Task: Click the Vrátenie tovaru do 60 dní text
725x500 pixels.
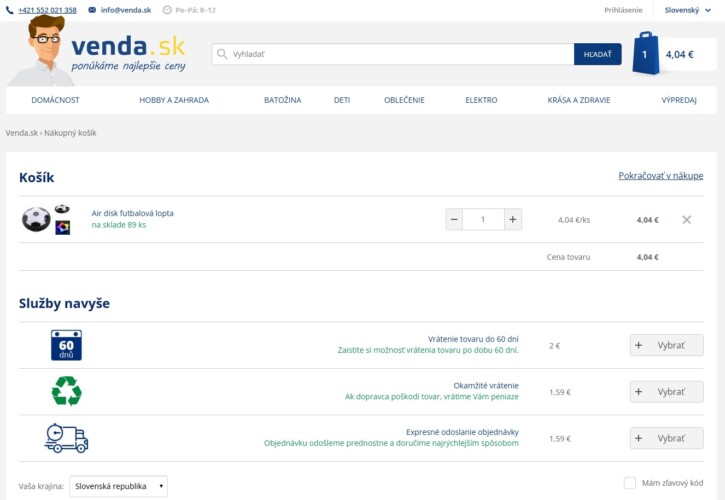Action: pos(473,339)
